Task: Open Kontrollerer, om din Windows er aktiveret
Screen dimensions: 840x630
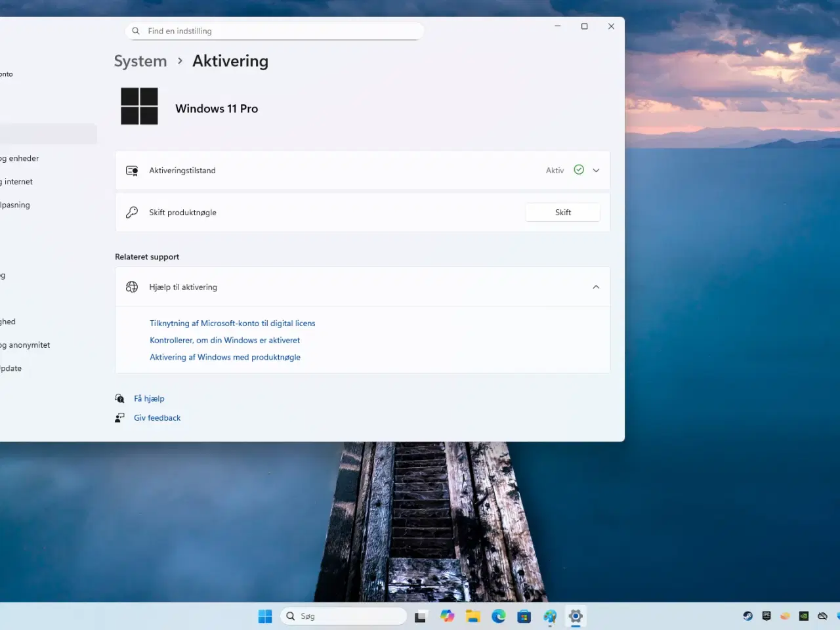Action: click(224, 341)
